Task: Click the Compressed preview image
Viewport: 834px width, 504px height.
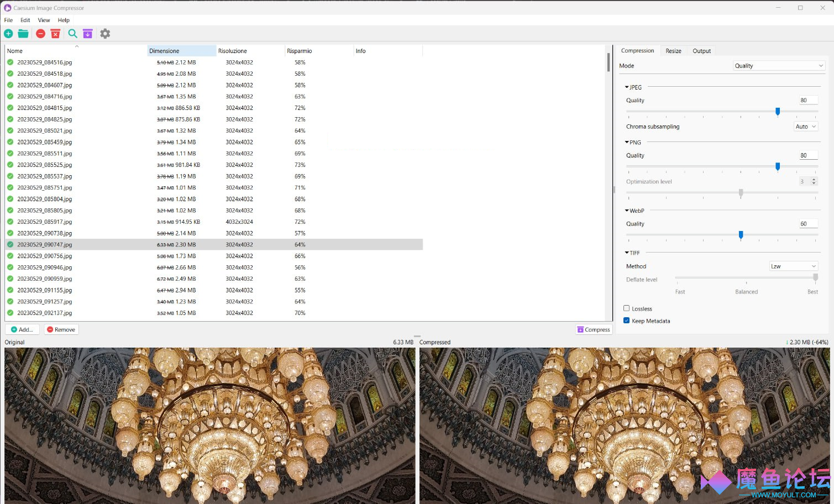Action: (x=625, y=426)
